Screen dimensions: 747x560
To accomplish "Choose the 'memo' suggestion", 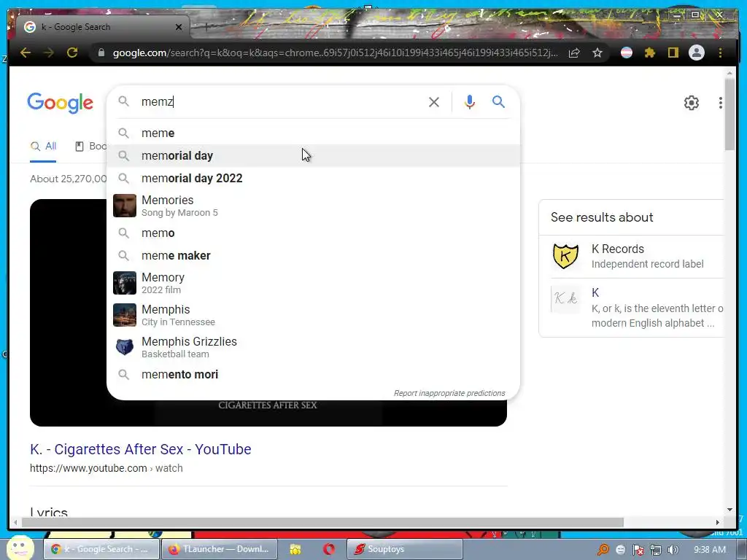I will (x=314, y=233).
